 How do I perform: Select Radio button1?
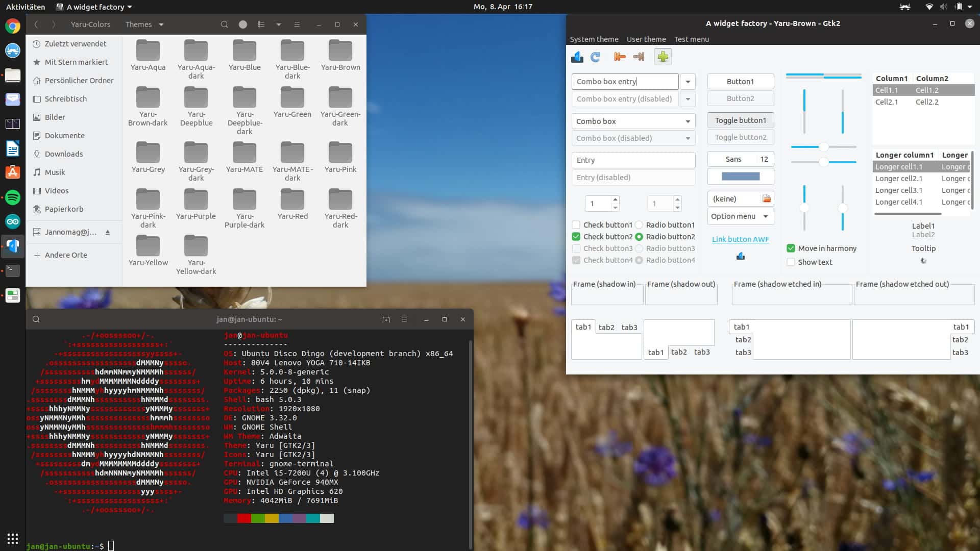(x=639, y=225)
